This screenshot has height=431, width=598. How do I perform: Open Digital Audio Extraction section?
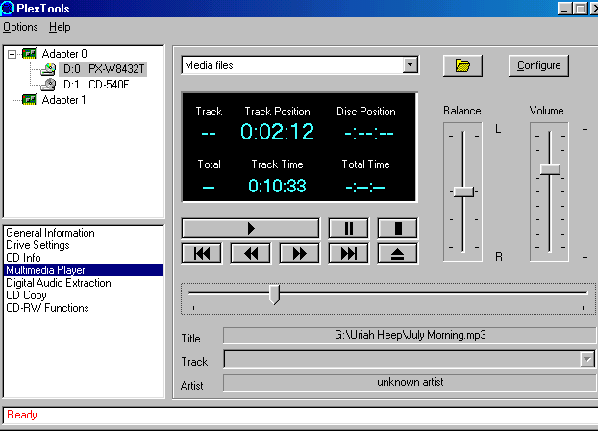(59, 283)
